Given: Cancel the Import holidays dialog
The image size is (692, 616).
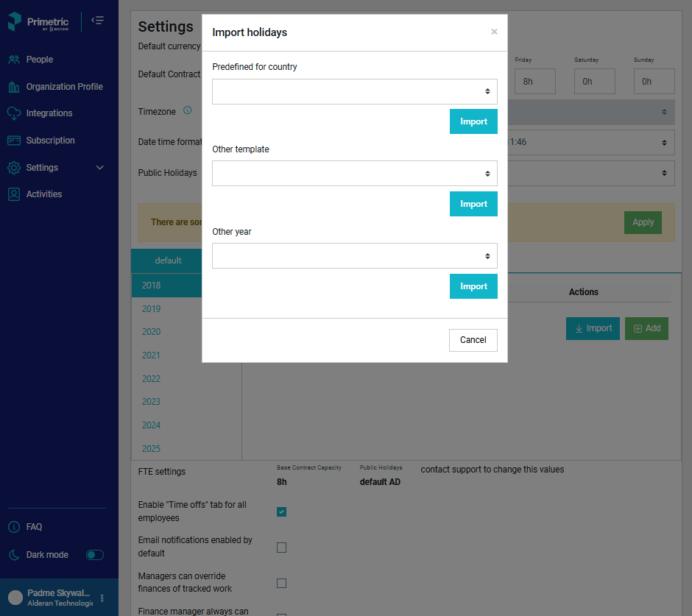Looking at the screenshot, I should pyautogui.click(x=473, y=340).
